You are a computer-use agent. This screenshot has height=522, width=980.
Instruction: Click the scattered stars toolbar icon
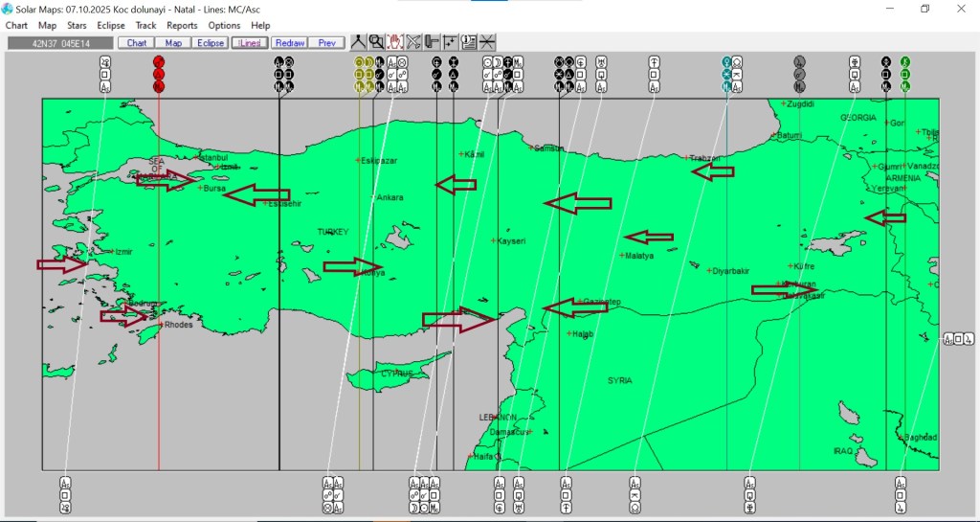[x=450, y=42]
